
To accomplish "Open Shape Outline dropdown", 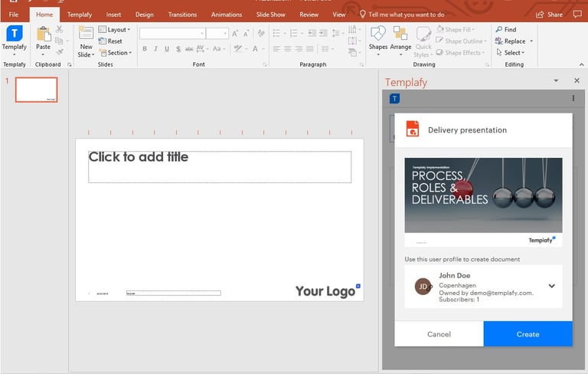I will 461,41.
